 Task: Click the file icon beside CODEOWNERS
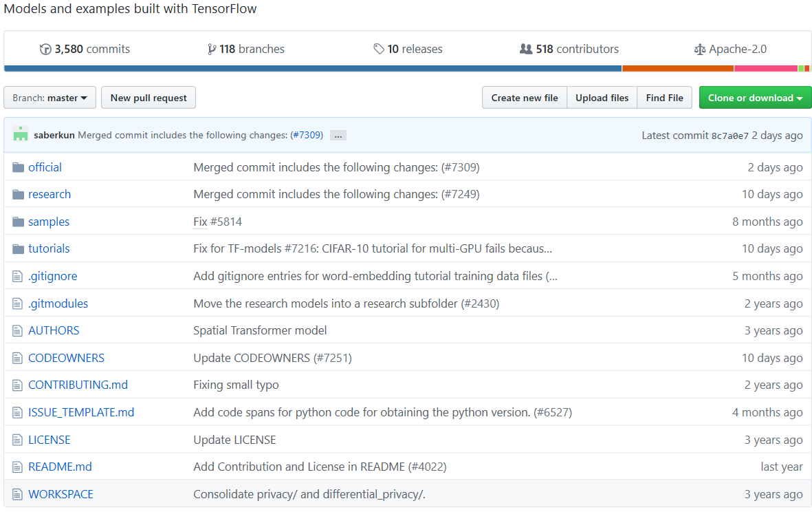18,358
